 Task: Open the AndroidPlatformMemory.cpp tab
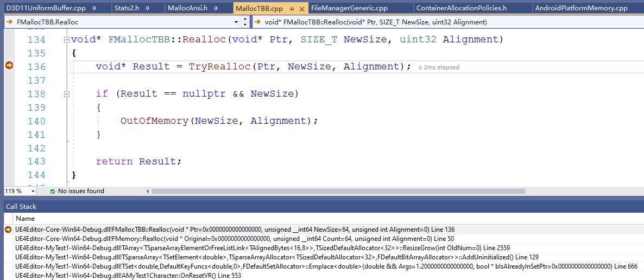coord(582,8)
